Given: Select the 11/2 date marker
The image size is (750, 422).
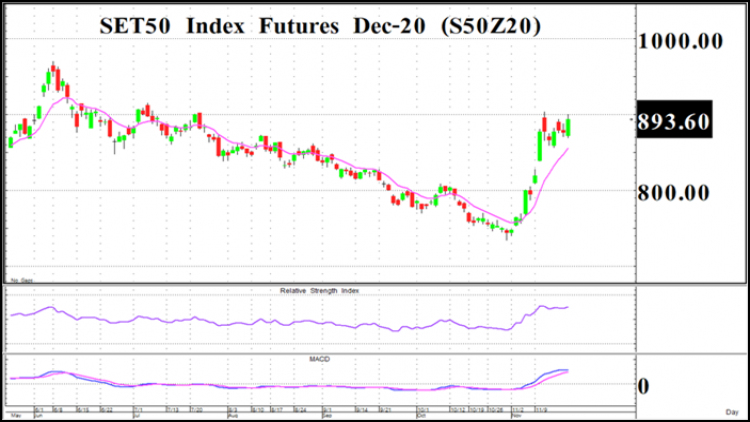Looking at the screenshot, I should [518, 410].
